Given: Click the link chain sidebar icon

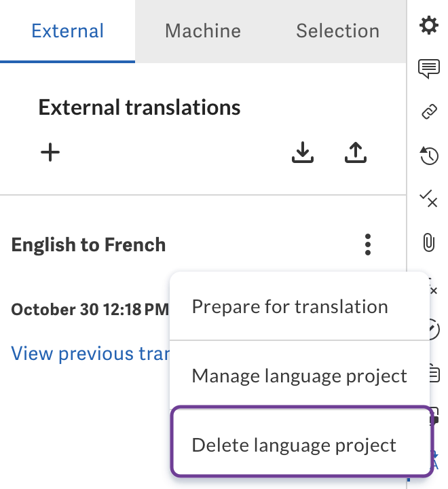Looking at the screenshot, I should click(x=428, y=112).
